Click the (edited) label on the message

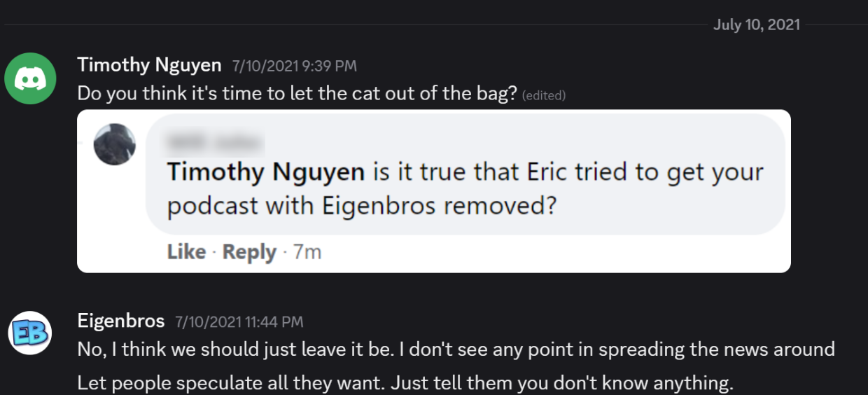(544, 95)
